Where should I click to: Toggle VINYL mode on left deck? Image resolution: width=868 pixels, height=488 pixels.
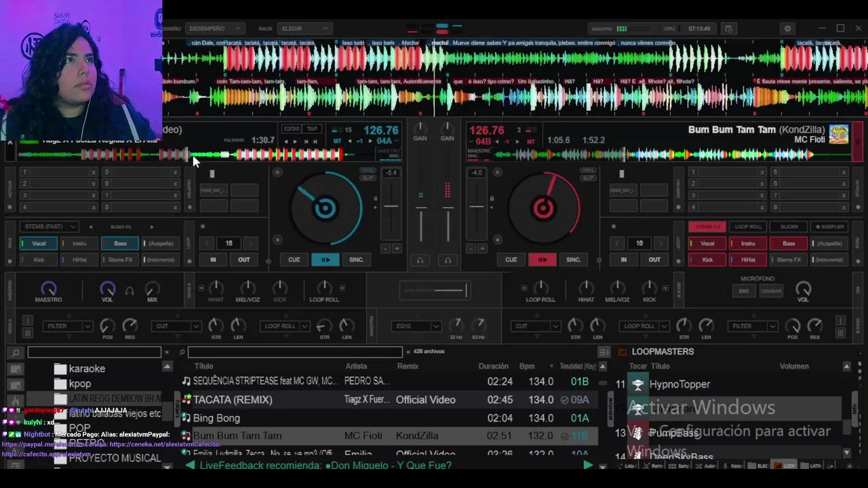pyautogui.click(x=368, y=171)
